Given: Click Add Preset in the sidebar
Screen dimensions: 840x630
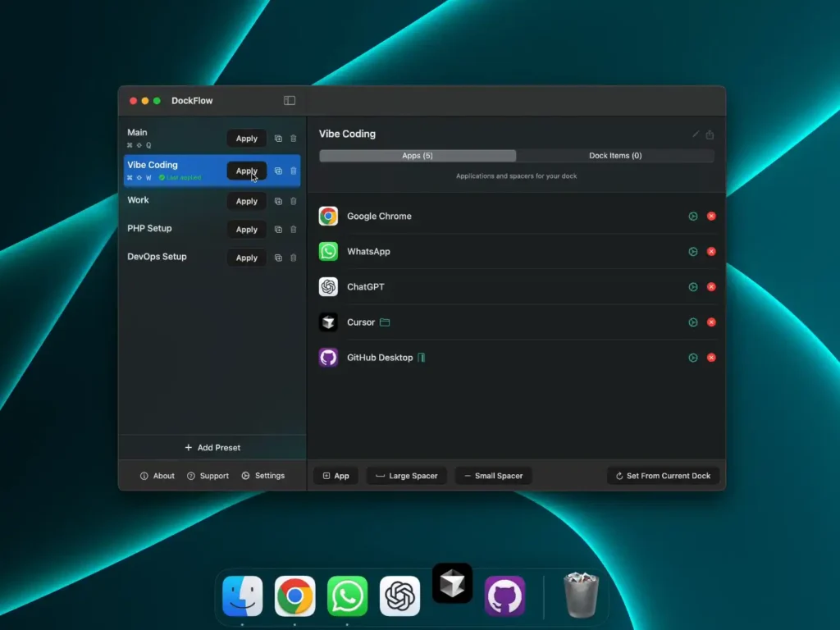Looking at the screenshot, I should 212,448.
